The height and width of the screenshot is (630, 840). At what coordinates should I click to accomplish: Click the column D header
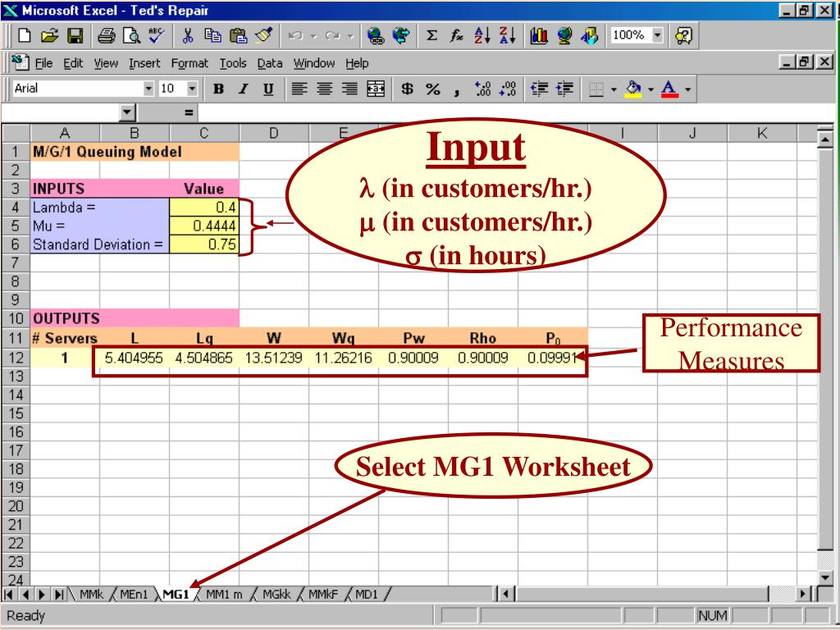274,133
